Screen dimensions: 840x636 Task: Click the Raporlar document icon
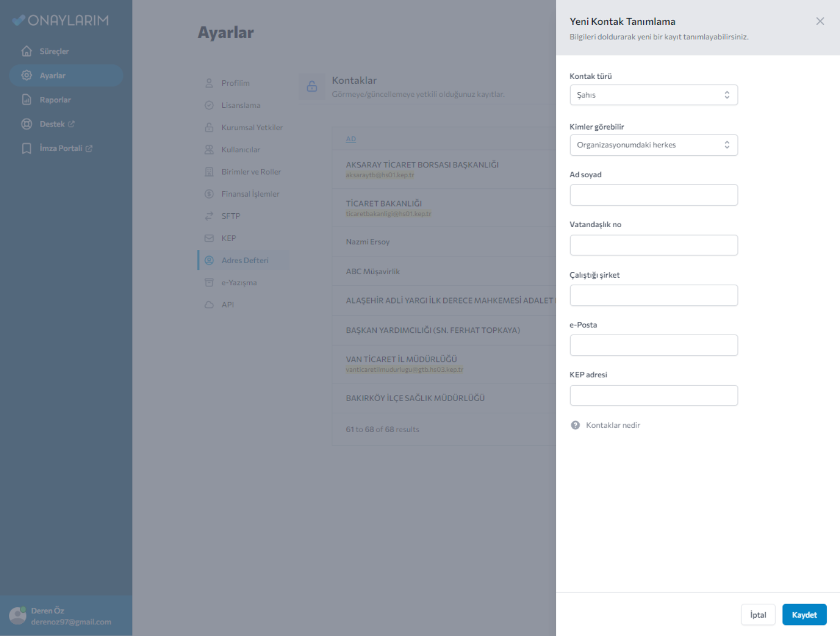click(27, 100)
